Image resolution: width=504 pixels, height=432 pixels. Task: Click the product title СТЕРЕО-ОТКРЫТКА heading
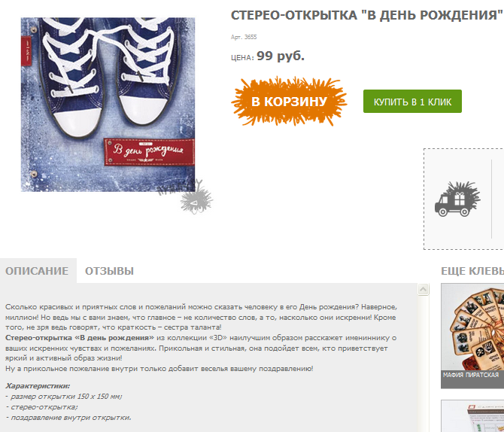click(x=367, y=15)
